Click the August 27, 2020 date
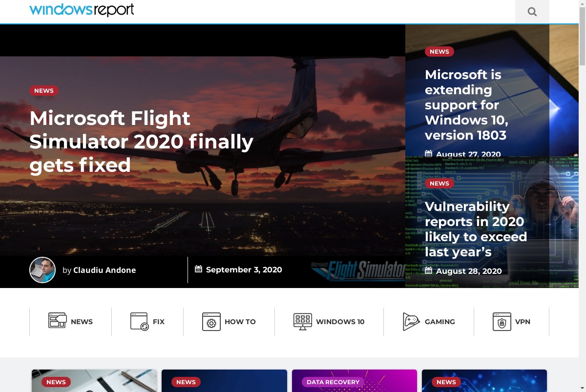This screenshot has height=392, width=586. point(468,153)
